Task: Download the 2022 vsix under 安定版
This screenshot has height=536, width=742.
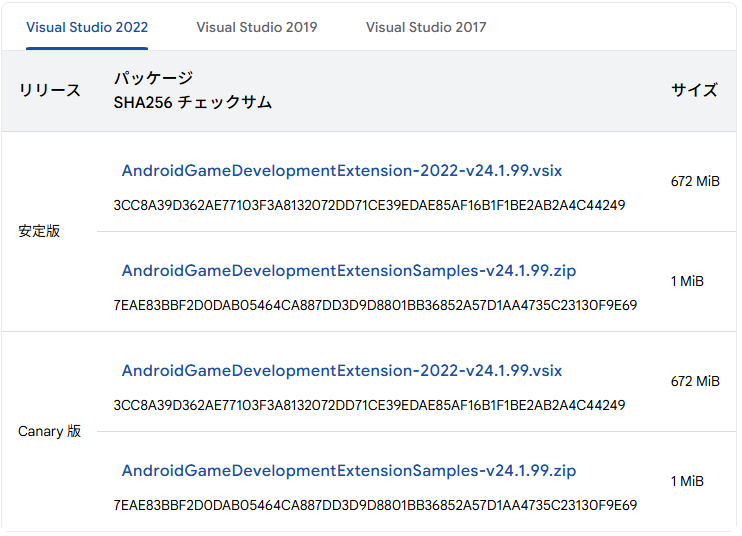Action: click(x=342, y=171)
